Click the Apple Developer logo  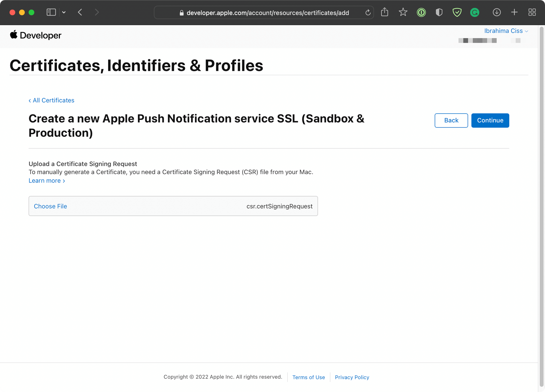(x=35, y=35)
